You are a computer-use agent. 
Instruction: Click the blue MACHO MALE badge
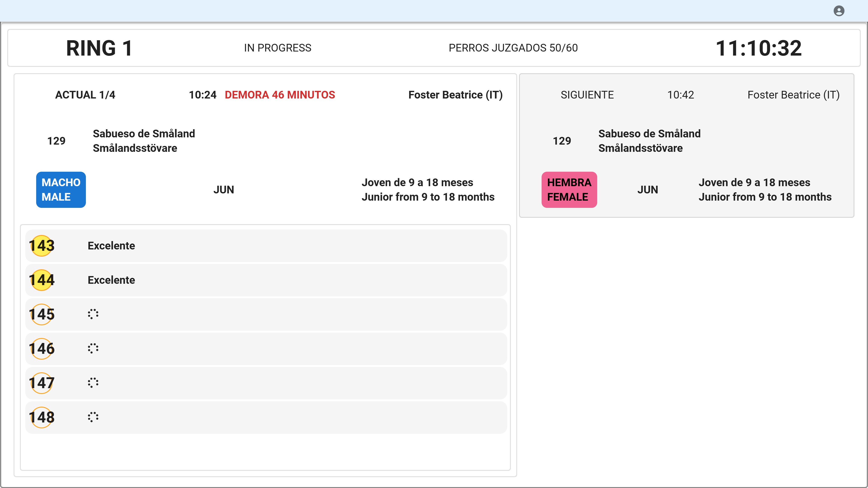click(x=61, y=190)
